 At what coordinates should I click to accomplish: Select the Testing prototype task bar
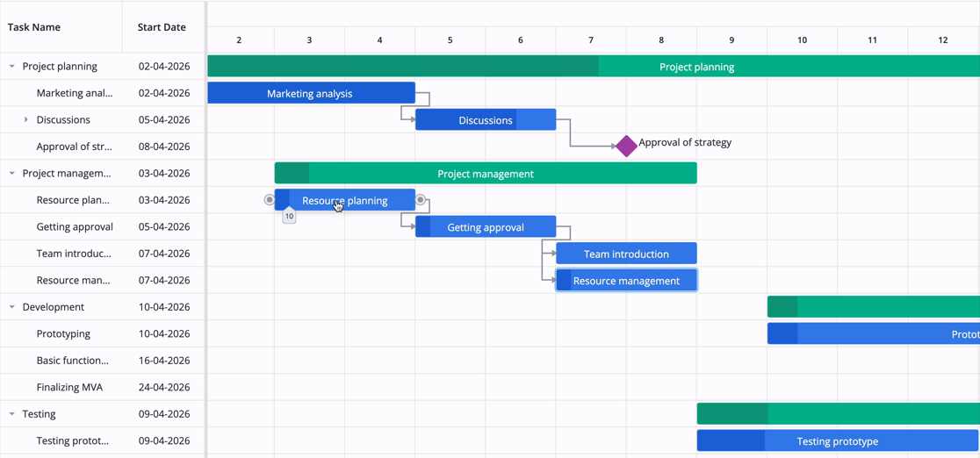click(838, 440)
